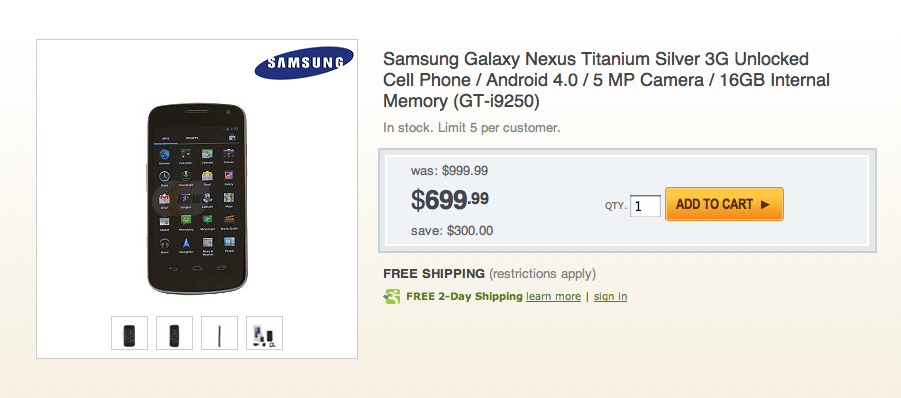Add the Galaxy Nexus to cart
Image resolution: width=901 pixels, height=398 pixels.
pyautogui.click(x=724, y=204)
